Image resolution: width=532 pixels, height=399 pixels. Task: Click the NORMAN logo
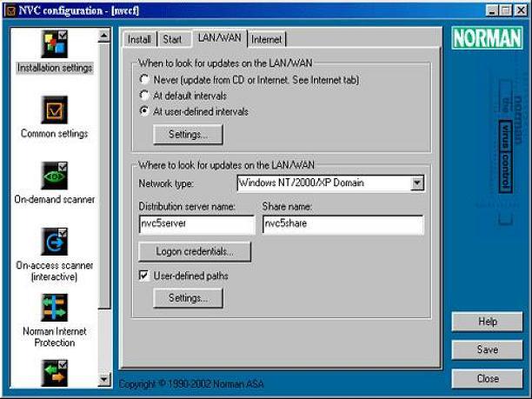click(x=487, y=38)
